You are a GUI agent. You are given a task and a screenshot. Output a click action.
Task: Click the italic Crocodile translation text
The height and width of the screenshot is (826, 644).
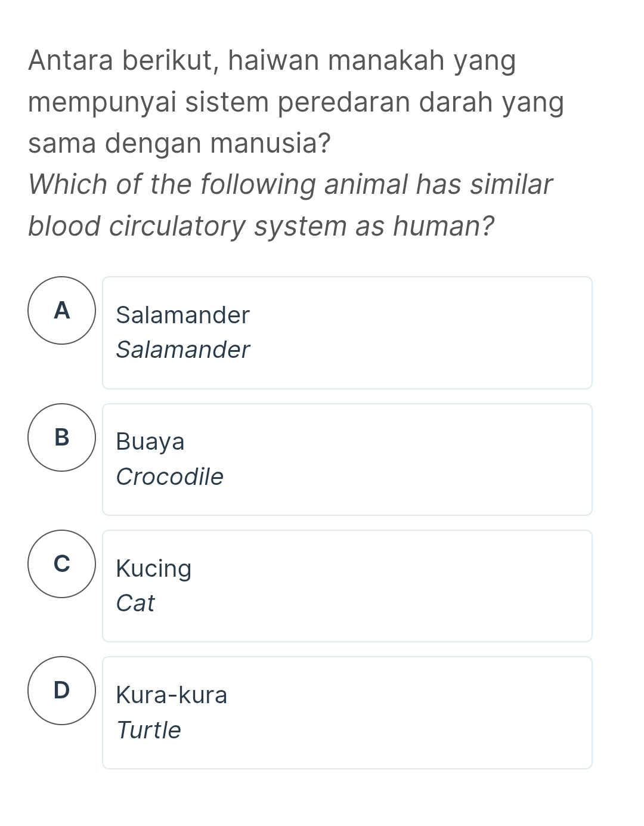169,477
